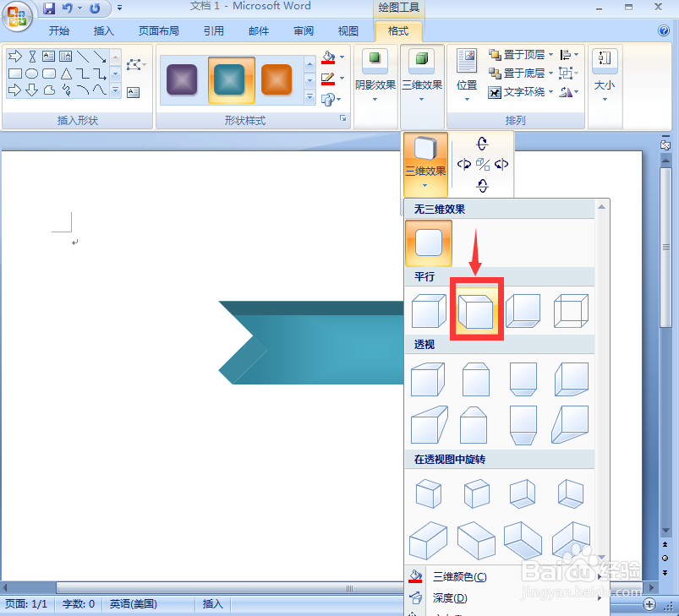Select the straight line shape

click(83, 57)
